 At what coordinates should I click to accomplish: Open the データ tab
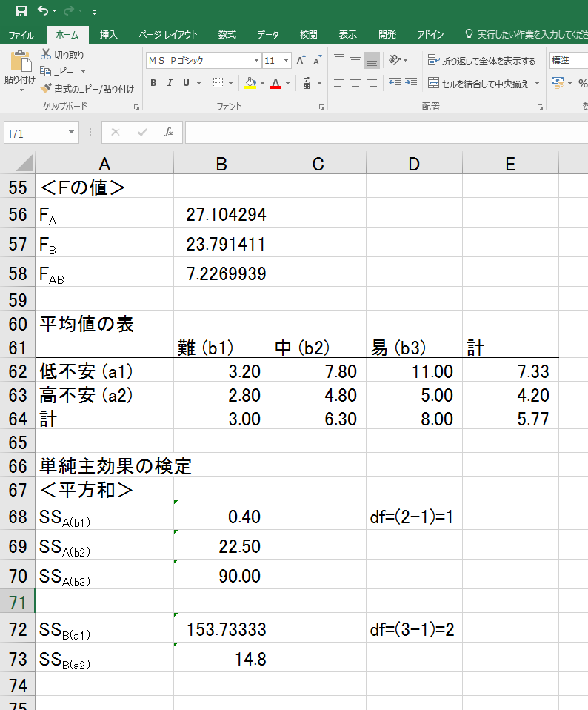pos(268,35)
